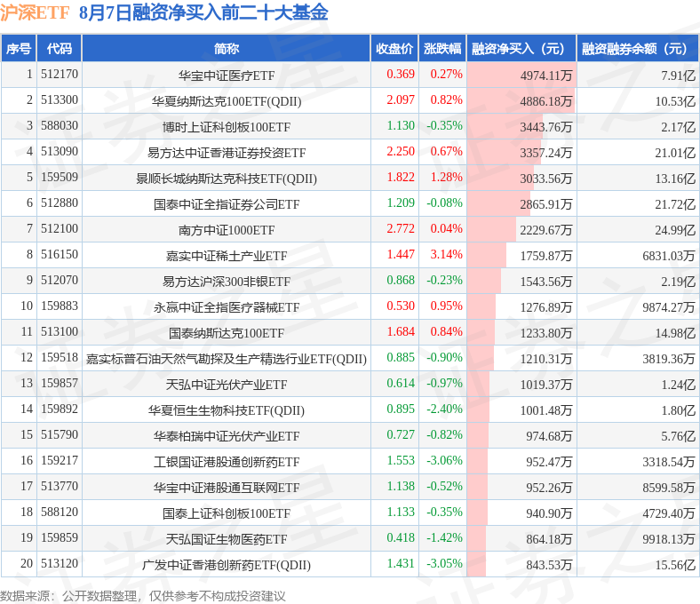Screen dimensions: 700x604
Task: Click the 1.28% change value
Action: click(446, 178)
